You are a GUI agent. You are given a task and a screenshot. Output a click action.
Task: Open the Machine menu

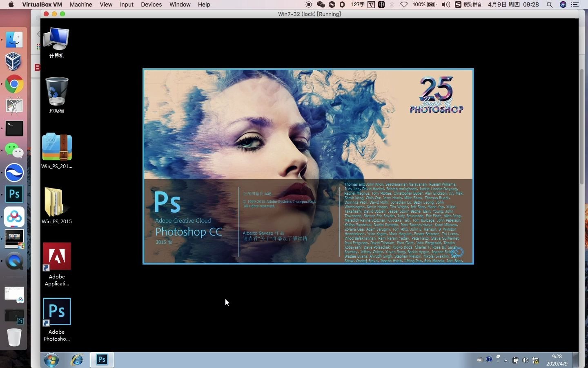[x=81, y=4]
